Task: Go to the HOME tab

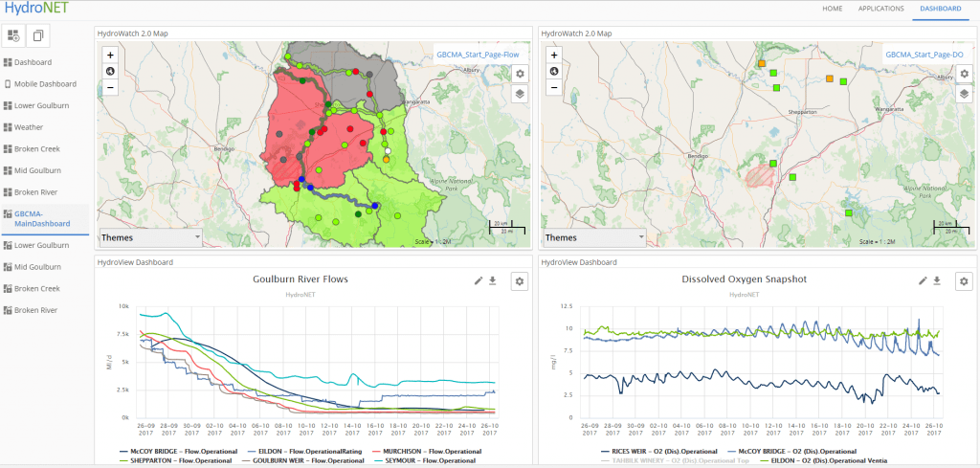Action: (x=833, y=9)
